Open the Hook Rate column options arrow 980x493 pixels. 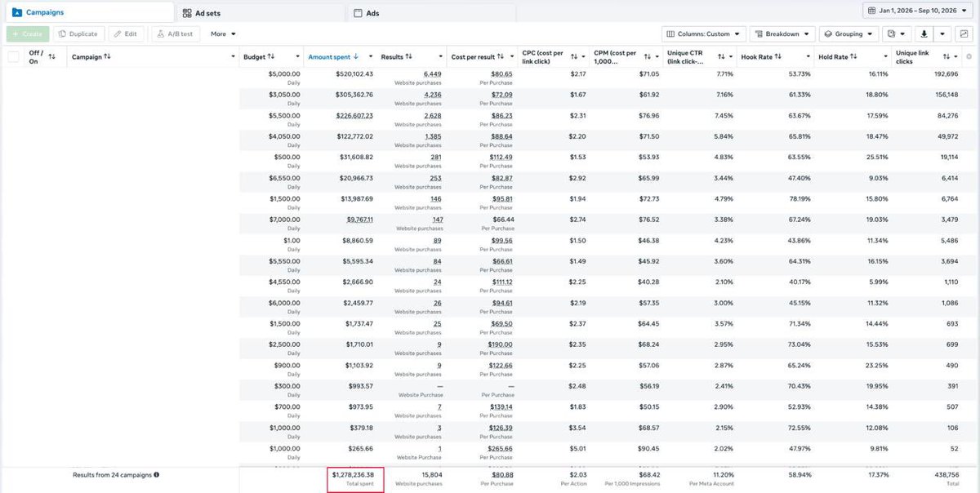(808, 57)
